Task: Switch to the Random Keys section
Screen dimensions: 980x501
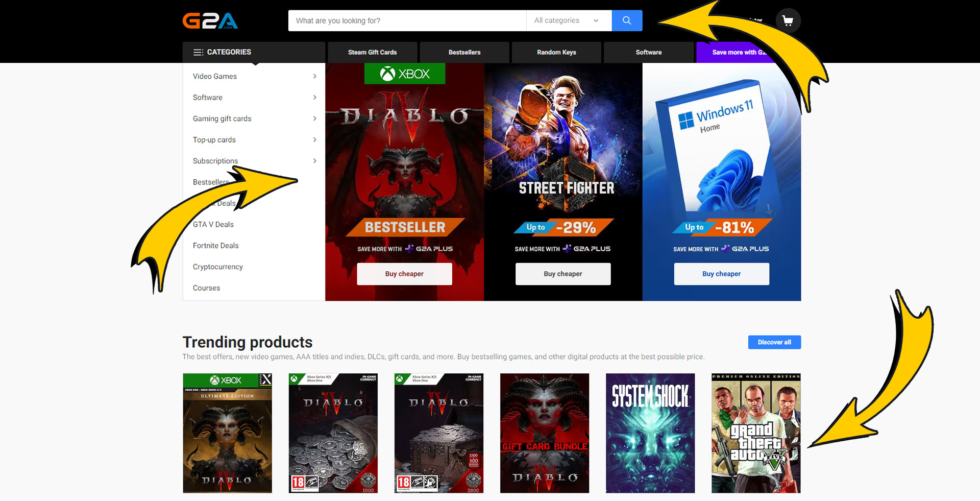Action: 556,52
